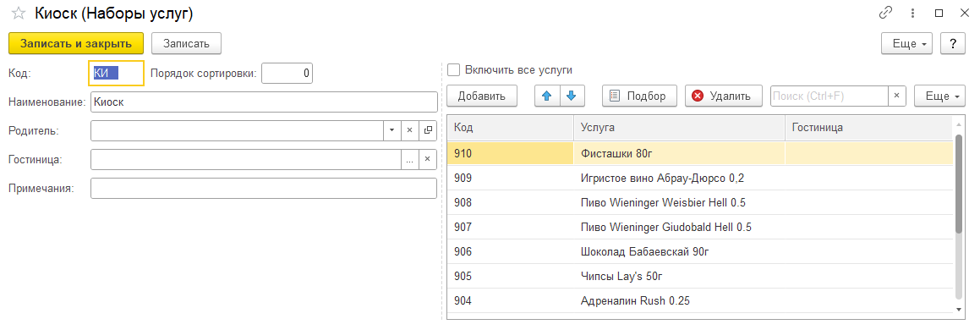Select the Адреналин Rush 0.25 row
The image size is (980, 330).
(x=701, y=300)
